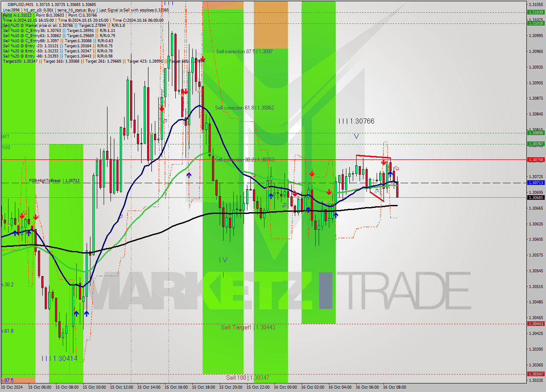Click the blue 'I V' wave marker near 20:00
546x392 pixels.
[x=224, y=259]
